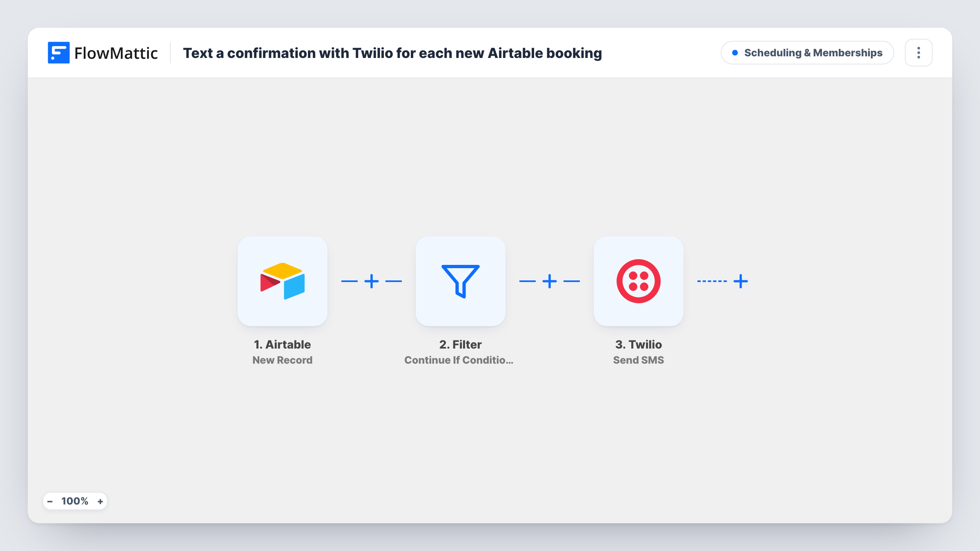Click the "Send SMS" subtitle

[x=638, y=360]
